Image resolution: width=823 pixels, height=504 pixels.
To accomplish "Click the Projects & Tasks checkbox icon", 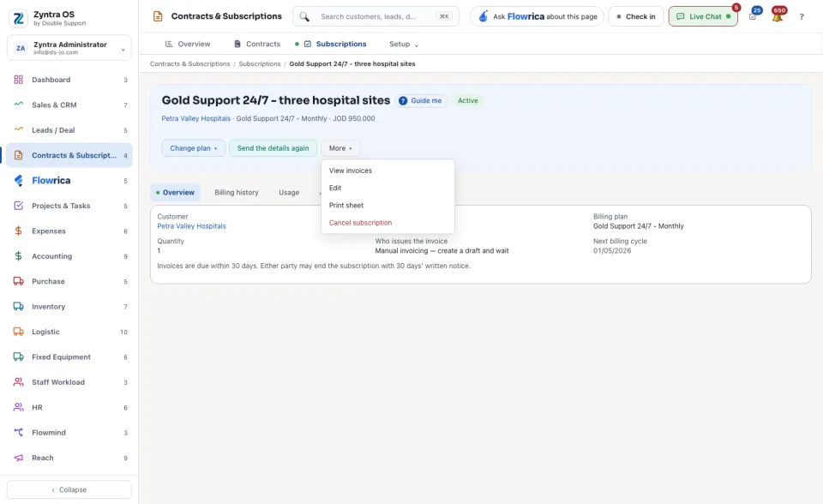I will tap(18, 206).
